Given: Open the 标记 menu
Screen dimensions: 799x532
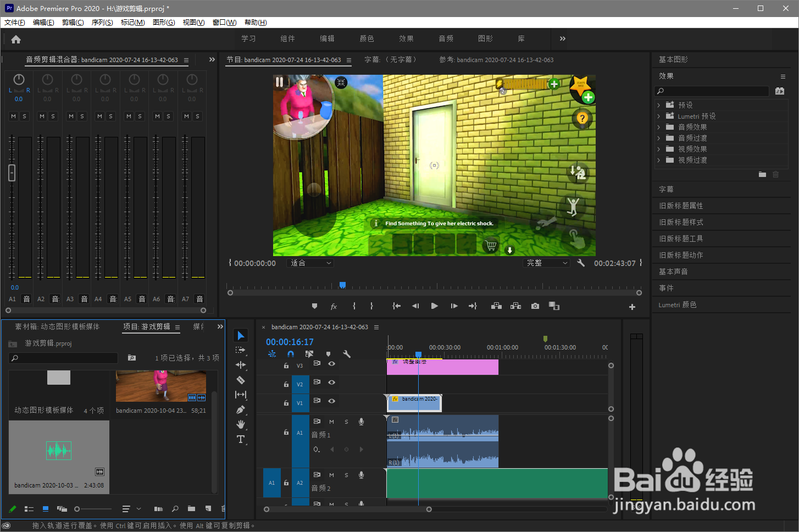Looking at the screenshot, I should pos(132,23).
